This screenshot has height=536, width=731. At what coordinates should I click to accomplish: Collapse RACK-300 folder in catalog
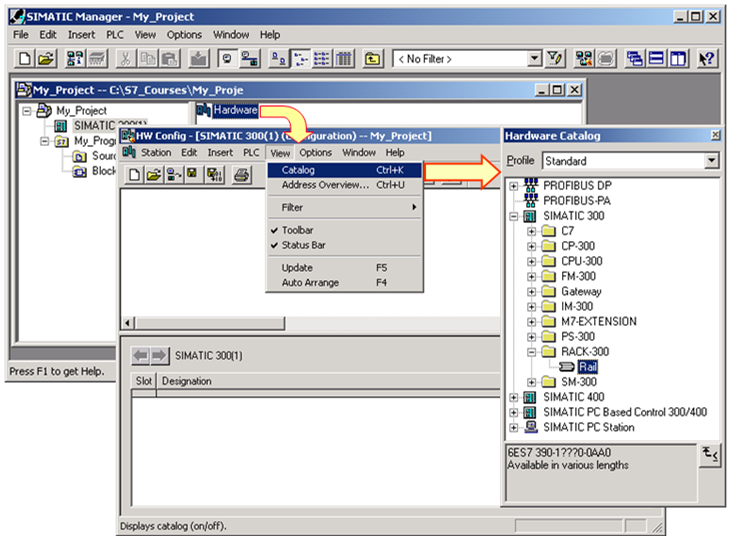(531, 352)
